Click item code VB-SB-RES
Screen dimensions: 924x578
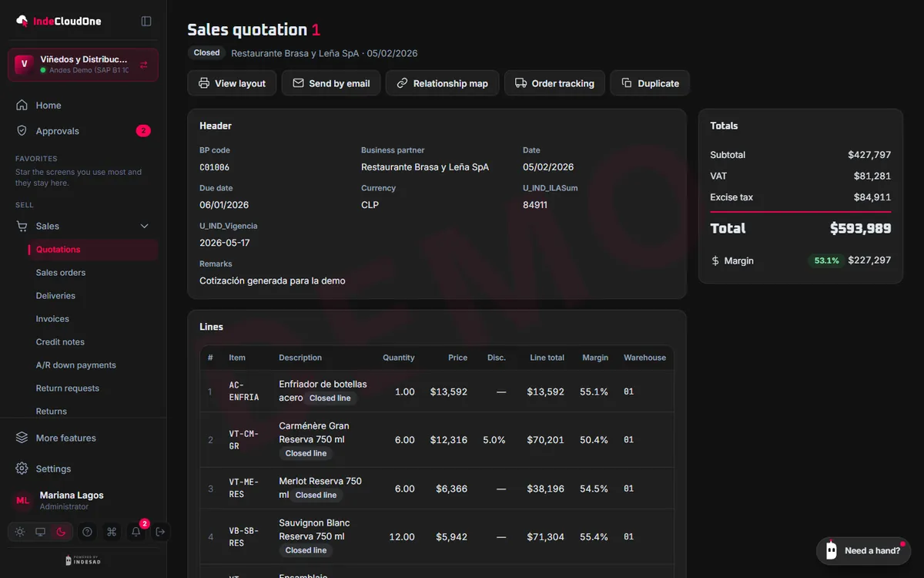tap(244, 537)
